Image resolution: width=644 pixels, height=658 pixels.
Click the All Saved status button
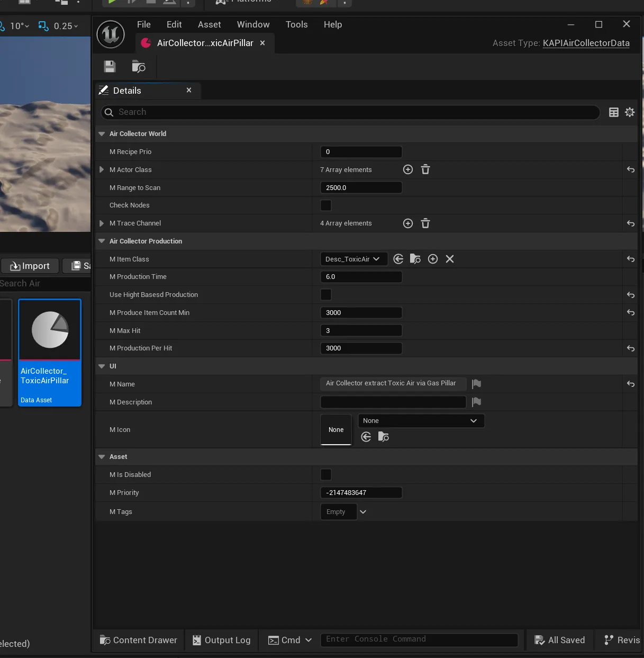(560, 640)
